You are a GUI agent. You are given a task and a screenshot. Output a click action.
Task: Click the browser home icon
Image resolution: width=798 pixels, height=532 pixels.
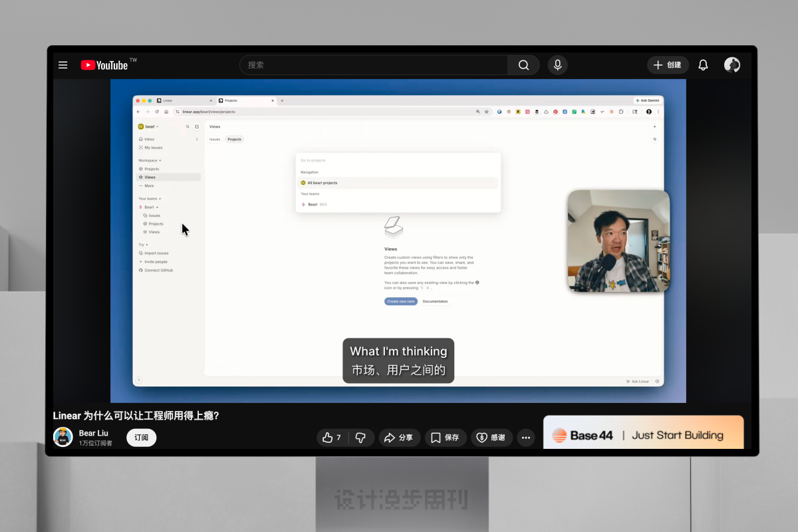166,112
